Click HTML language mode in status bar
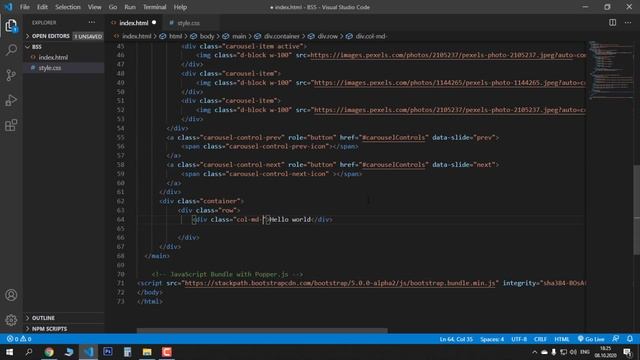Screen dimensions: 640x360 (562, 339)
